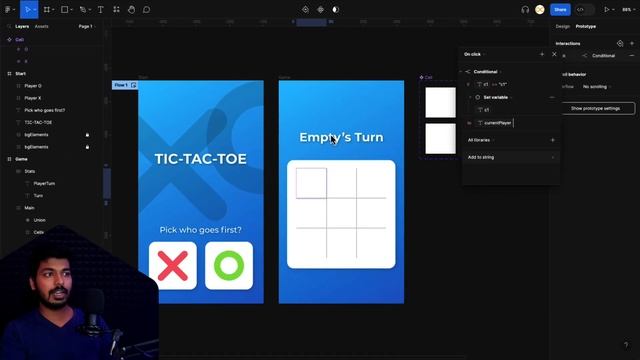Open the Conditional action dropdown

point(487,72)
